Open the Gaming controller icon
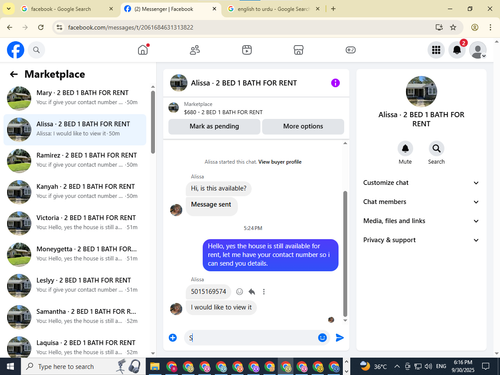The height and width of the screenshot is (375, 500). 350,50
